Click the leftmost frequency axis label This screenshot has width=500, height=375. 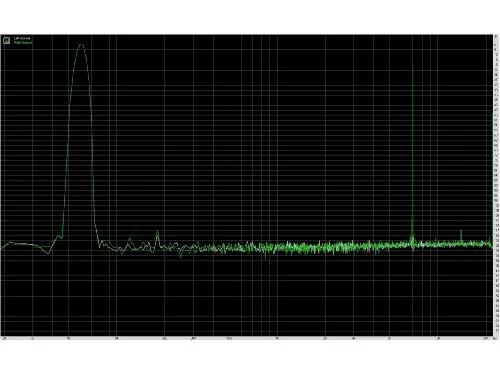(5, 338)
